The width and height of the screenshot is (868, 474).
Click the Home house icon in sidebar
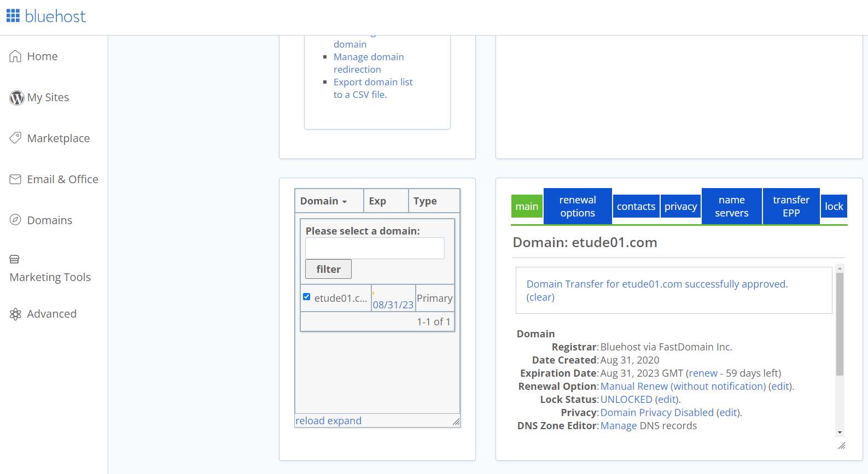click(x=15, y=56)
